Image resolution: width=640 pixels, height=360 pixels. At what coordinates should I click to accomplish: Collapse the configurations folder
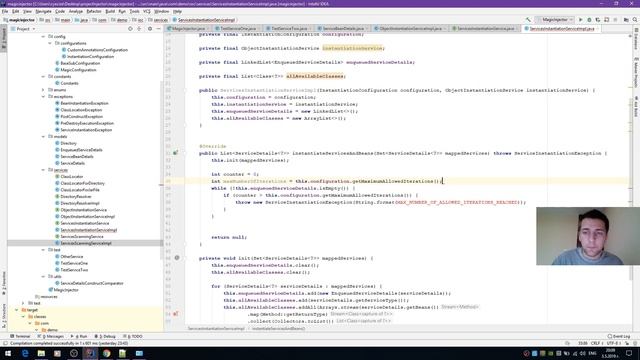tap(50, 43)
